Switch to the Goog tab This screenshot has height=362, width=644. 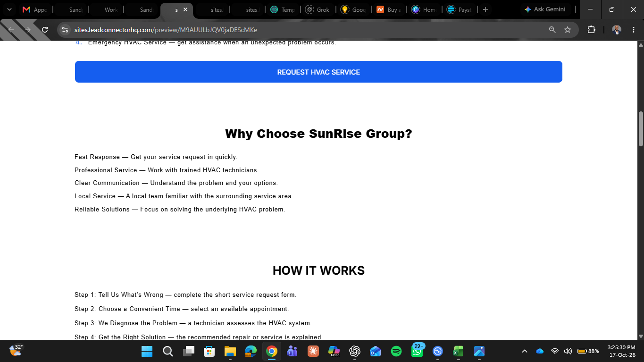click(353, 9)
